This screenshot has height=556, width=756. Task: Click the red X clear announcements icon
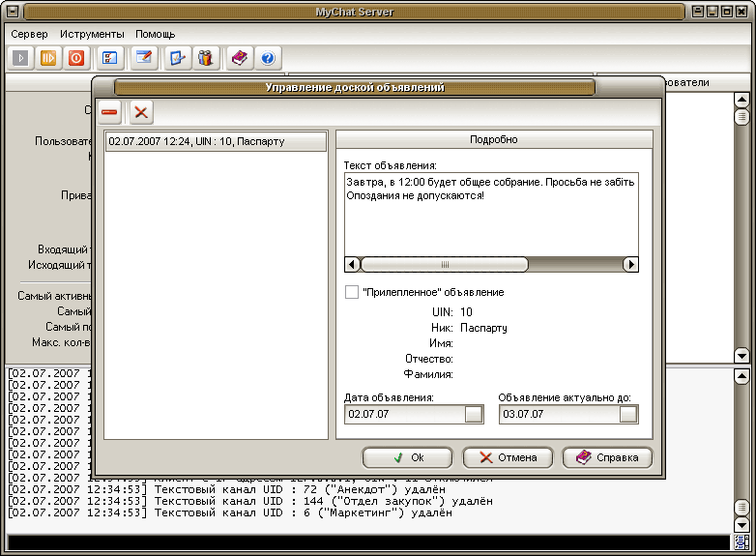pos(141,112)
